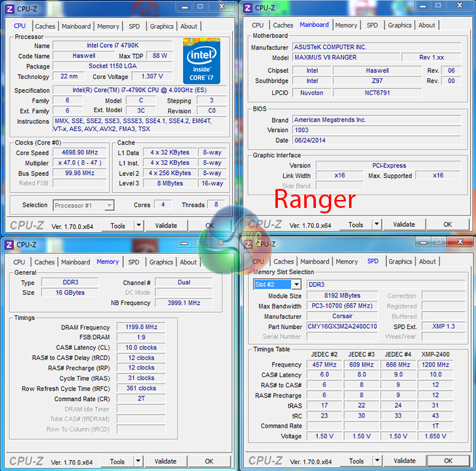Open Graphics tab in the SPD window
Viewport: 476px width, 471px height.
coord(400,261)
